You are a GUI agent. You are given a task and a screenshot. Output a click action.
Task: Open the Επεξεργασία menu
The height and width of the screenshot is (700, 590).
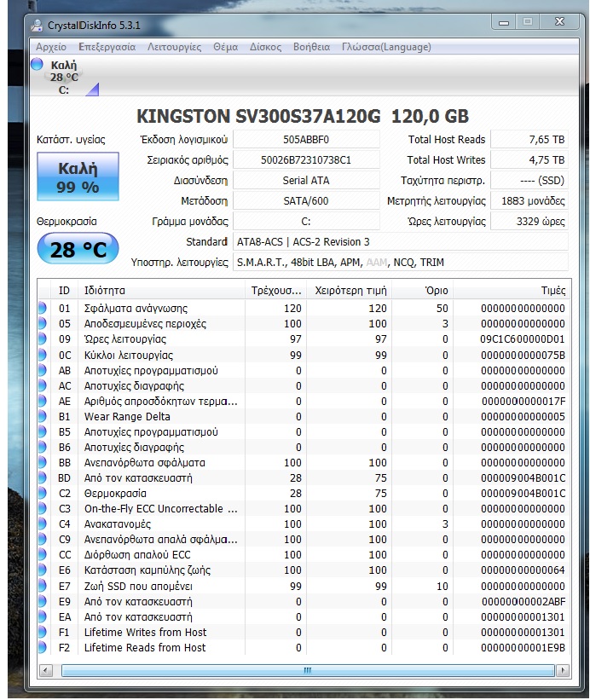point(107,47)
